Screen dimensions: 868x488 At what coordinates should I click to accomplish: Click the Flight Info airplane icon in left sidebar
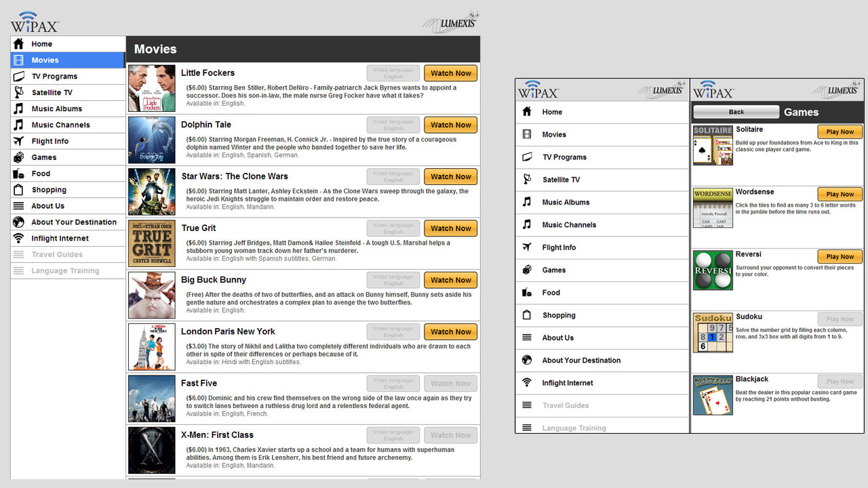pyautogui.click(x=19, y=142)
